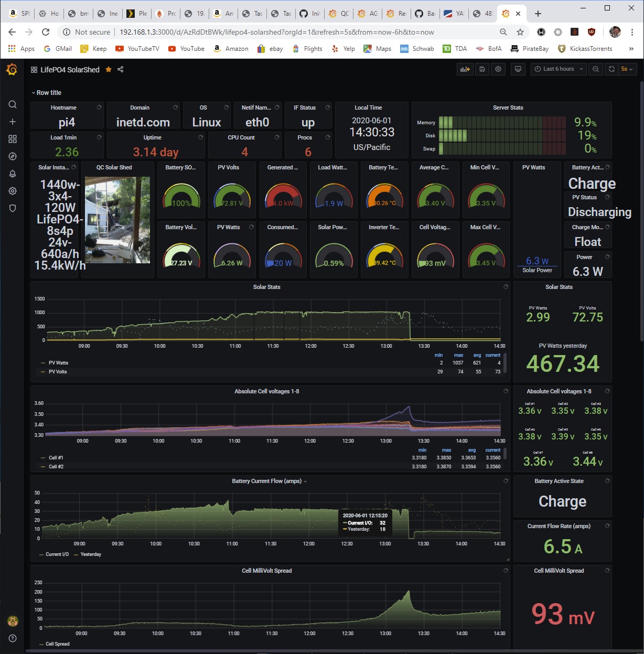The height and width of the screenshot is (654, 644).
Task: Open the Explore compass icon
Action: pyautogui.click(x=13, y=156)
